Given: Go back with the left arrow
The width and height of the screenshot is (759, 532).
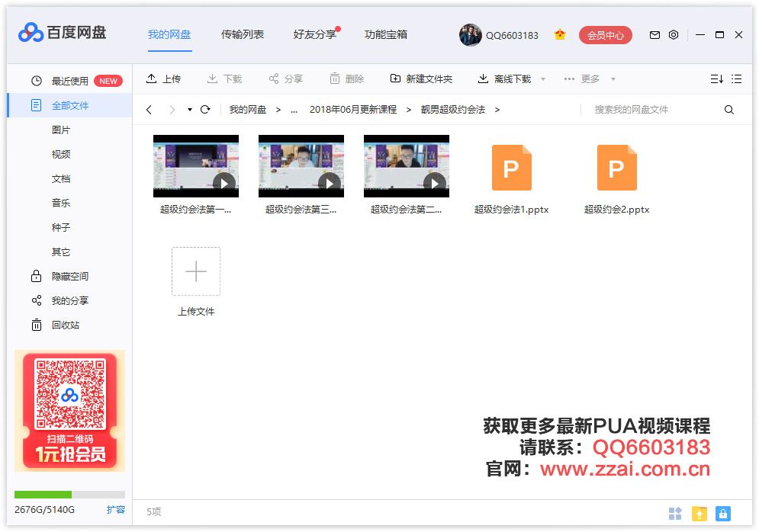Looking at the screenshot, I should pyautogui.click(x=149, y=110).
